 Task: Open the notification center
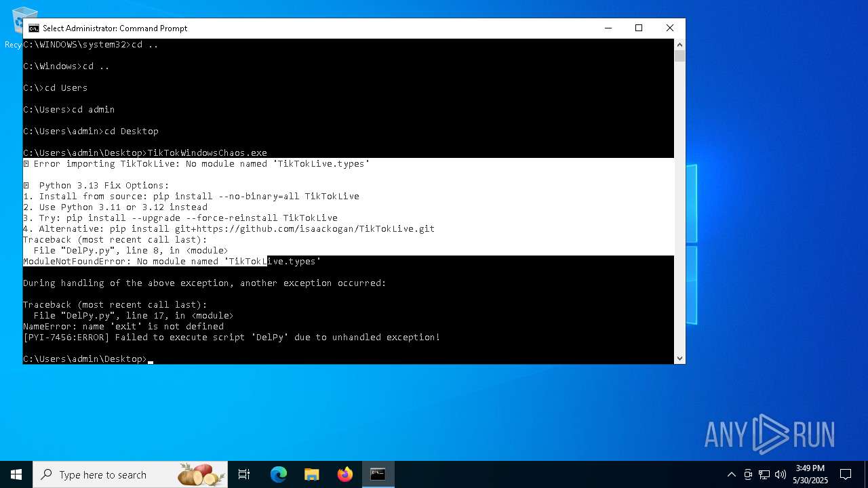846,474
